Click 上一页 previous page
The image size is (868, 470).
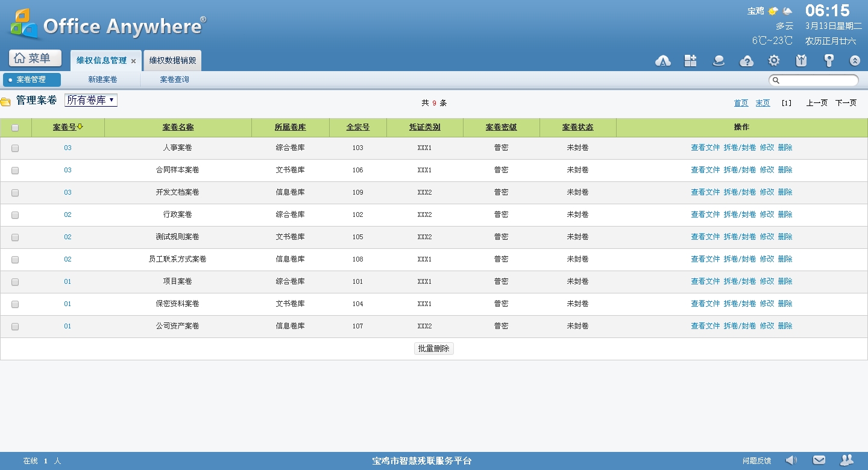click(817, 103)
